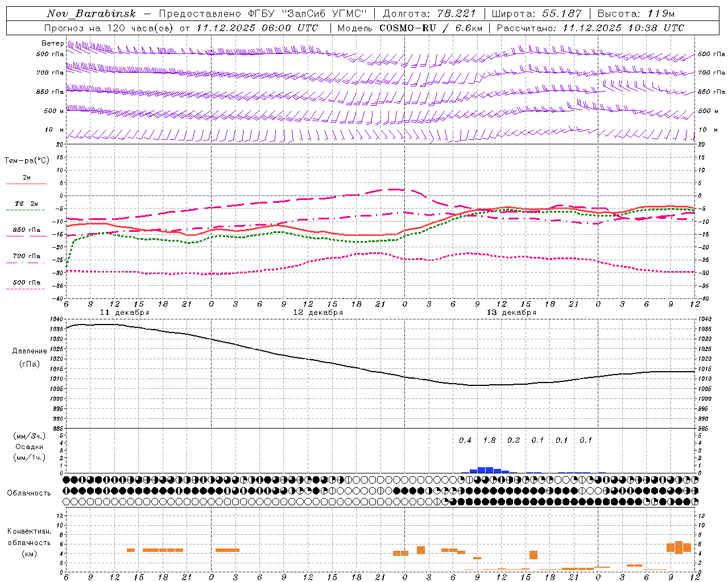Screen dimensions: 728x582
Task: Click the left '700 гПа' wind level label
Action: point(50,73)
